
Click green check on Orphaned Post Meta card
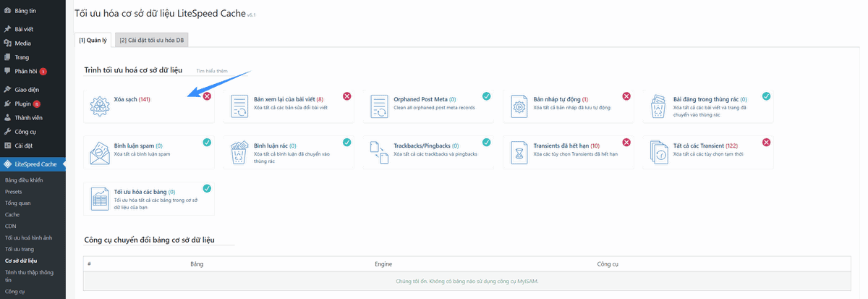click(x=486, y=96)
